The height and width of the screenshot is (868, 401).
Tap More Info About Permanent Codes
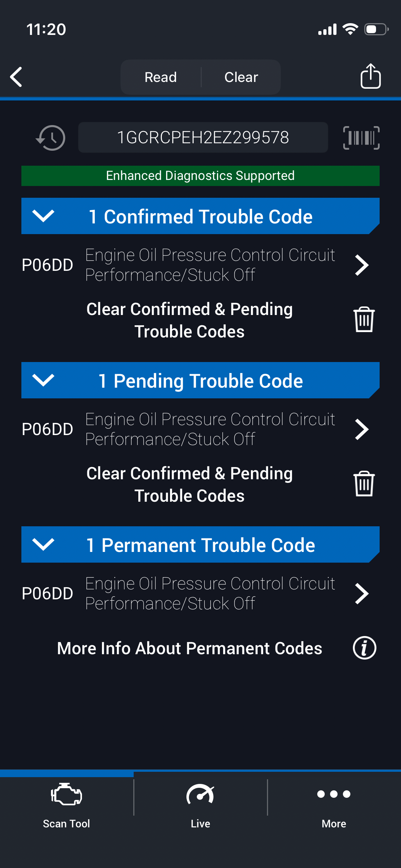pos(190,648)
